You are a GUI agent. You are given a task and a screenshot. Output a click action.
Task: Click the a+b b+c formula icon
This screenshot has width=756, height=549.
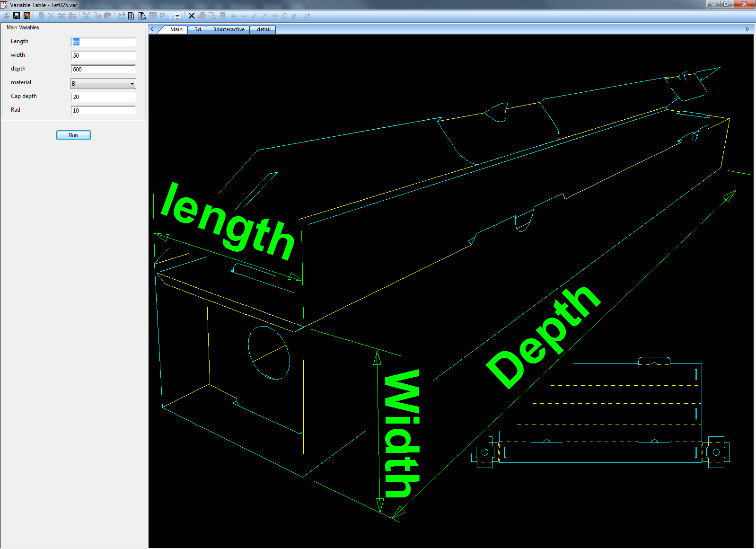pyautogui.click(x=122, y=16)
